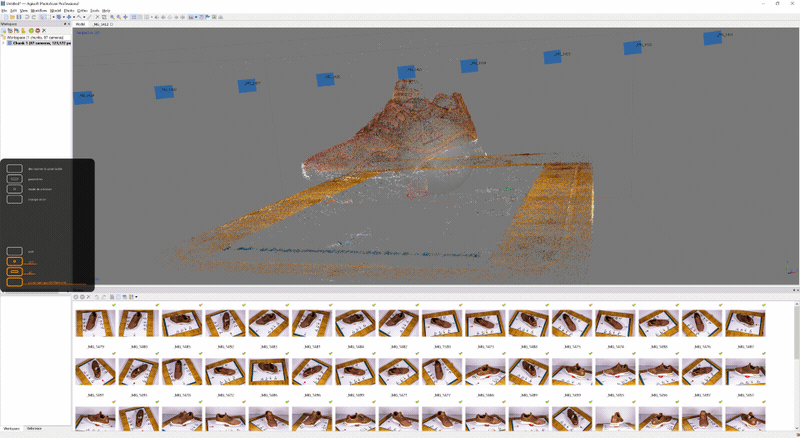Open the model view mode dropdown arrow
Image resolution: width=800 pixels, height=438 pixels.
click(152, 17)
